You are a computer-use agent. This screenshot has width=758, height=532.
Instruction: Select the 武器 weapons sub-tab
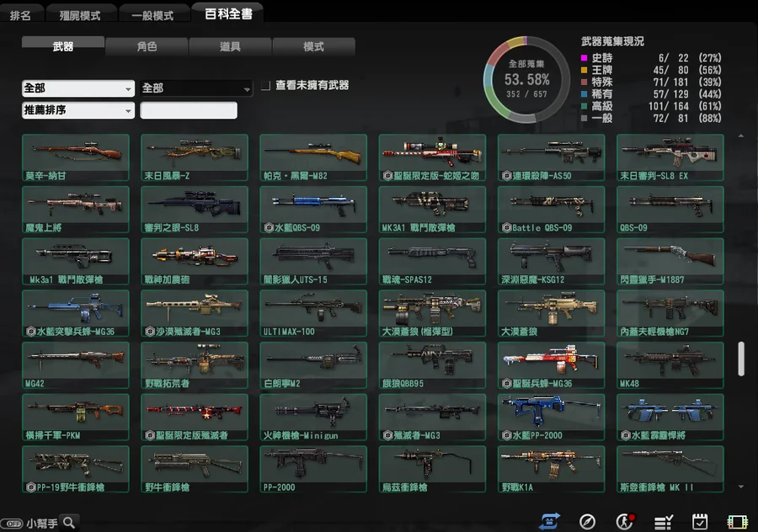(63, 46)
